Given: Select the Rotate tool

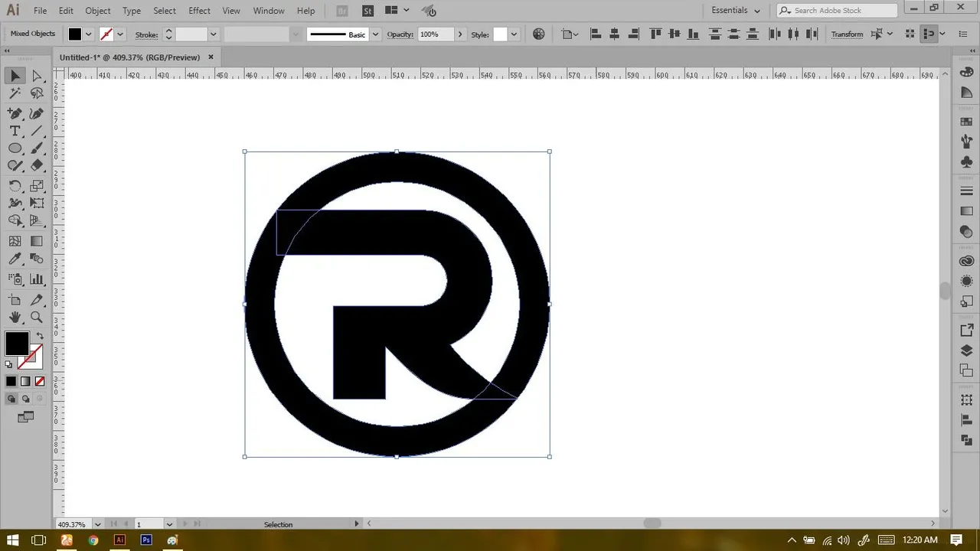Looking at the screenshot, I should pyautogui.click(x=15, y=186).
